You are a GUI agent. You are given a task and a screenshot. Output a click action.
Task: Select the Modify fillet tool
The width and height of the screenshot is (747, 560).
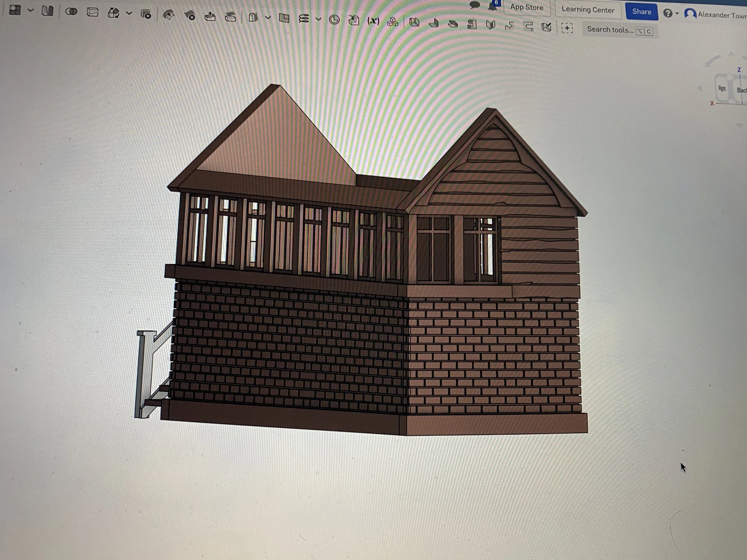[x=169, y=15]
